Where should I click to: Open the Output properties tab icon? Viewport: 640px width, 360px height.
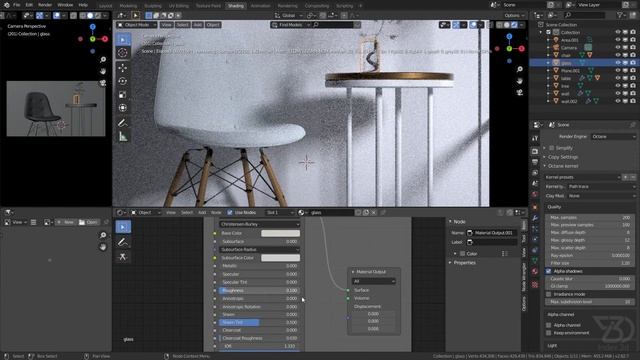click(535, 162)
